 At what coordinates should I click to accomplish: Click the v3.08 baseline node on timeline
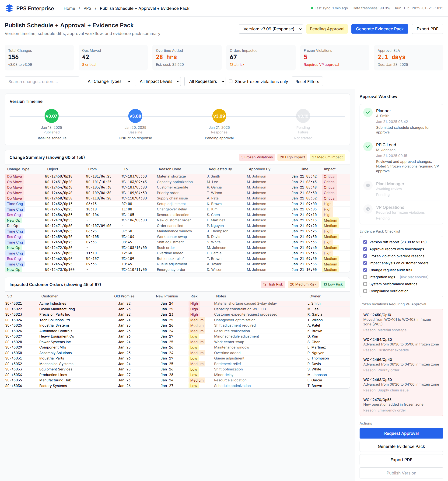(135, 116)
